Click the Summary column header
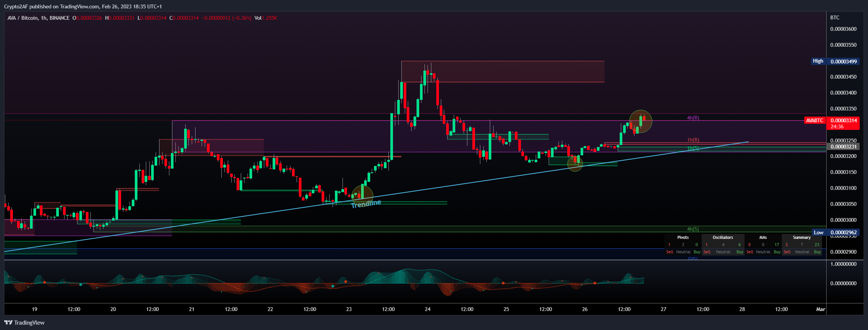 coord(802,237)
